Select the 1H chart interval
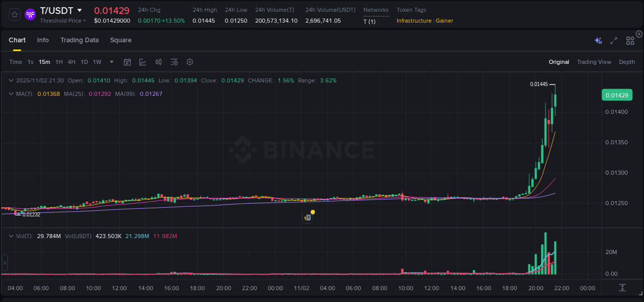The height and width of the screenshot is (302, 644). coord(58,62)
